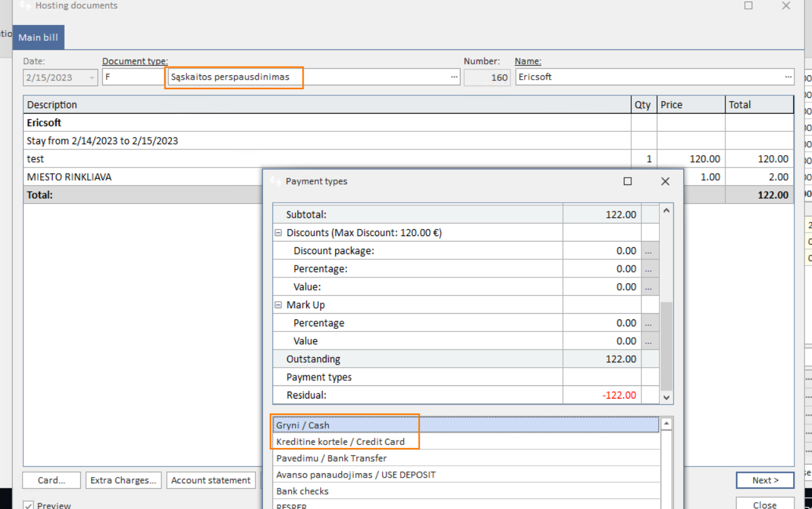Screen dimensions: 812x509
Task: Click the Description column header
Action: (327, 105)
